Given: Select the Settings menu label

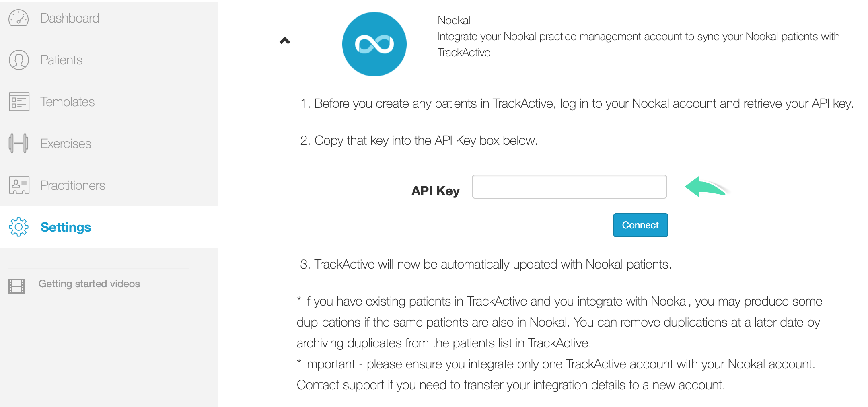Looking at the screenshot, I should tap(66, 227).
